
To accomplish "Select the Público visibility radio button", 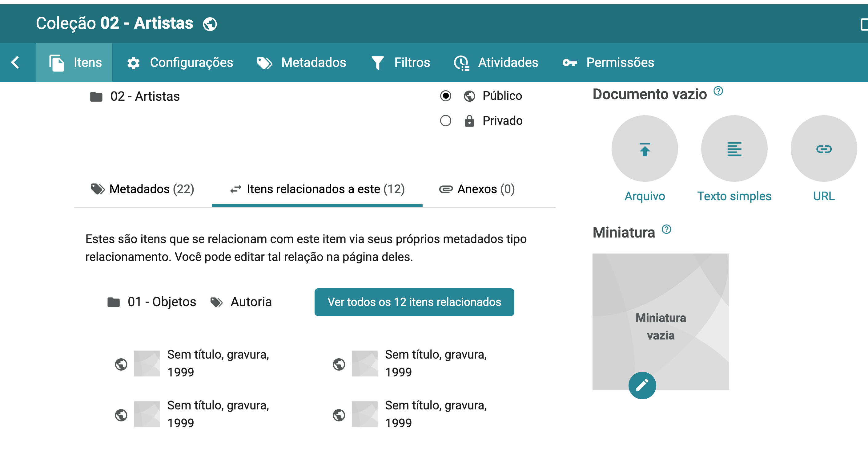I will 445,96.
